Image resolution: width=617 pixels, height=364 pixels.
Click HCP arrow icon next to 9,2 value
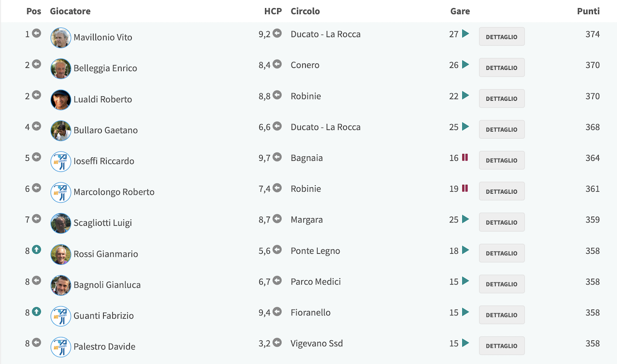pyautogui.click(x=277, y=33)
